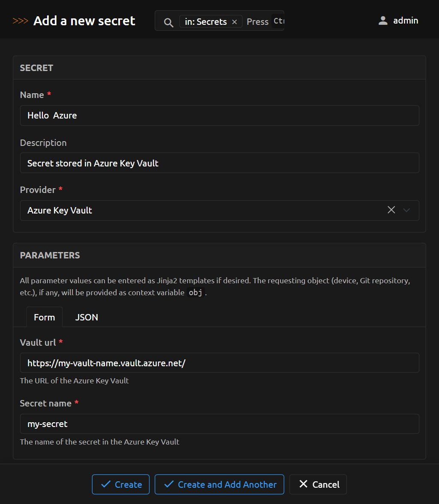Click the orange triple-chevron navigation icon
Viewport: 439px width, 504px height.
(x=20, y=21)
